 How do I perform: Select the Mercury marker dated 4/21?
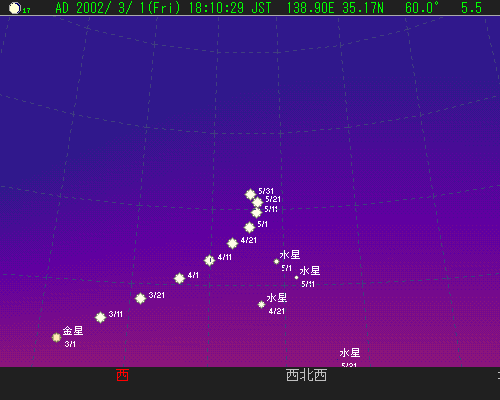tap(261, 304)
